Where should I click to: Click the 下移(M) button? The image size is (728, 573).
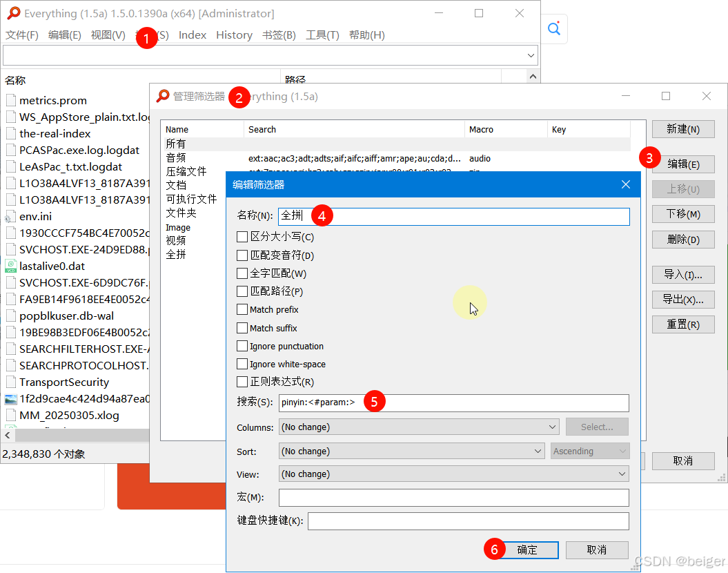[x=683, y=214]
